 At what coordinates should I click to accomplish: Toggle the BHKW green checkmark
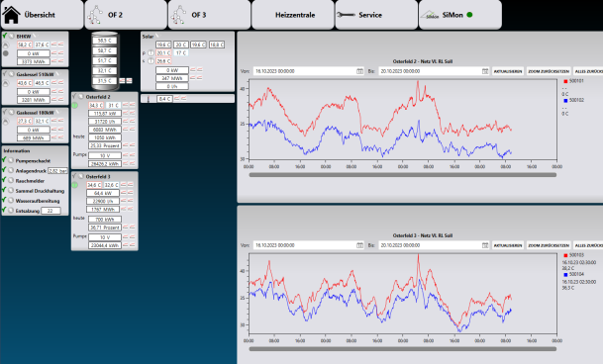5,36
